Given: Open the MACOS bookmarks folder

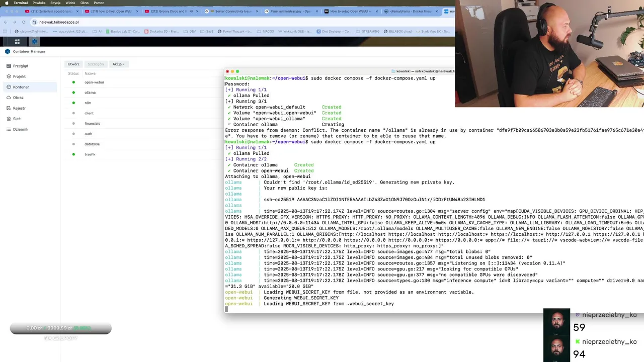Looking at the screenshot, I should pos(266,31).
